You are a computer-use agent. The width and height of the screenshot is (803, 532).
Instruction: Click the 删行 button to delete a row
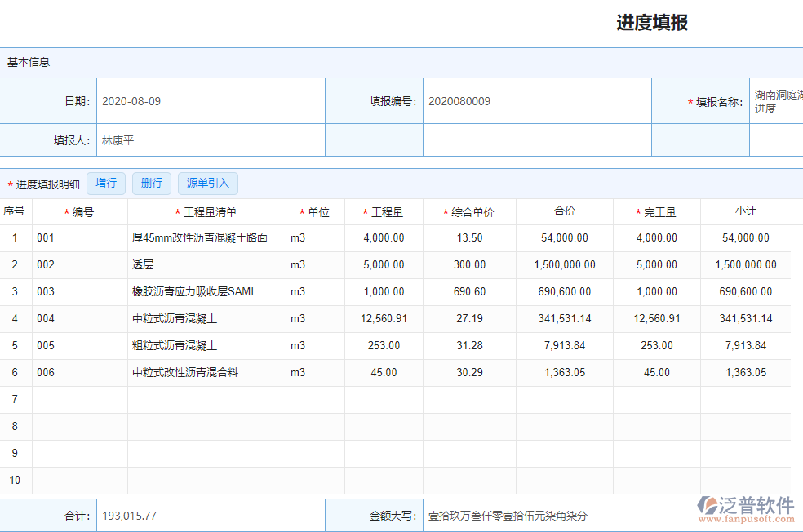coord(151,183)
